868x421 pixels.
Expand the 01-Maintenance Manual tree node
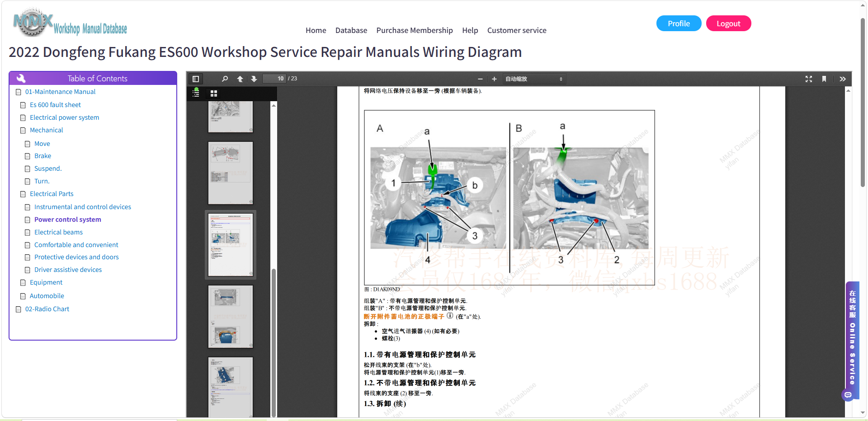19,92
